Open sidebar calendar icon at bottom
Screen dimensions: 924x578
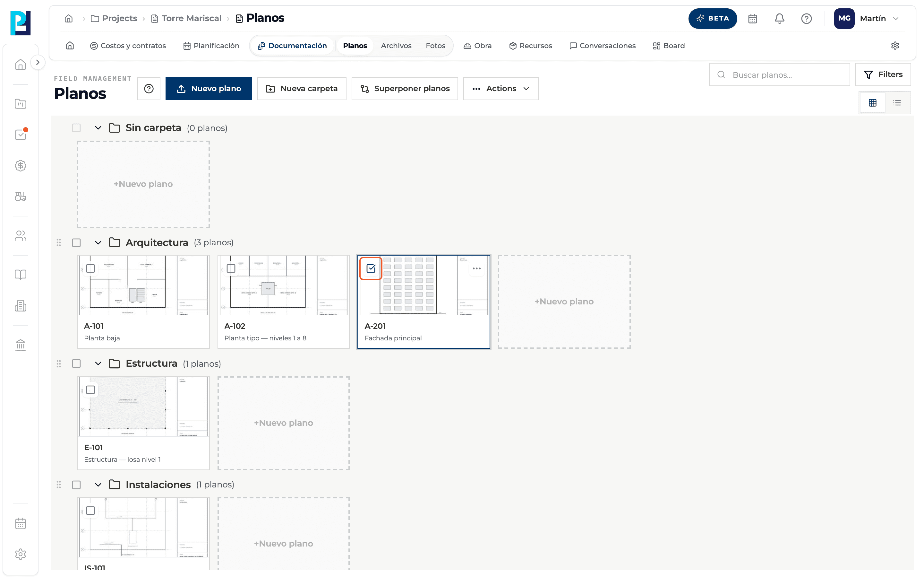click(21, 523)
